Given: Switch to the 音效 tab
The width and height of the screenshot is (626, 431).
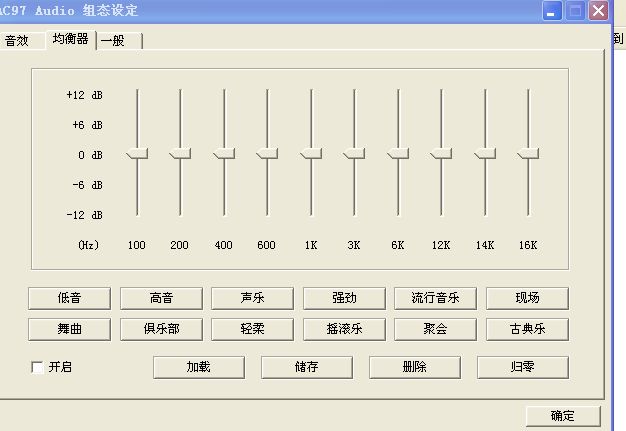Looking at the screenshot, I should 18,41.
